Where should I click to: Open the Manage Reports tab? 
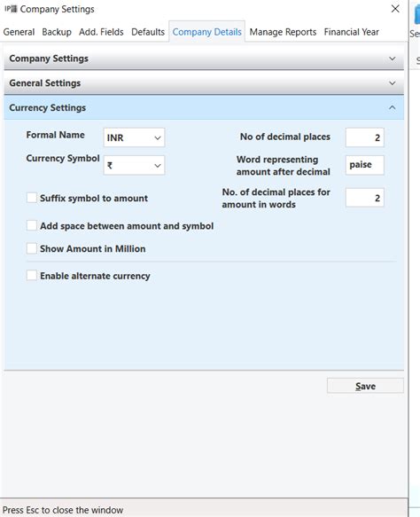pos(283,32)
